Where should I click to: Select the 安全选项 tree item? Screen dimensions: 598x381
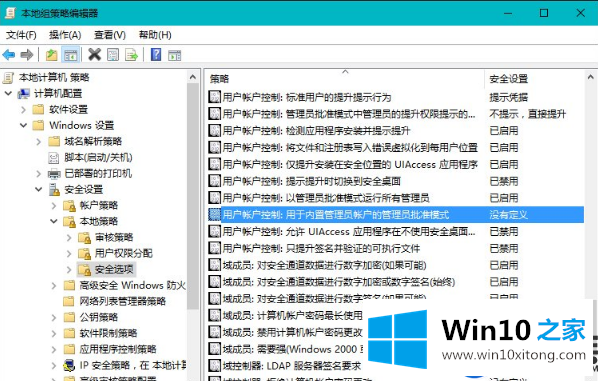click(114, 269)
